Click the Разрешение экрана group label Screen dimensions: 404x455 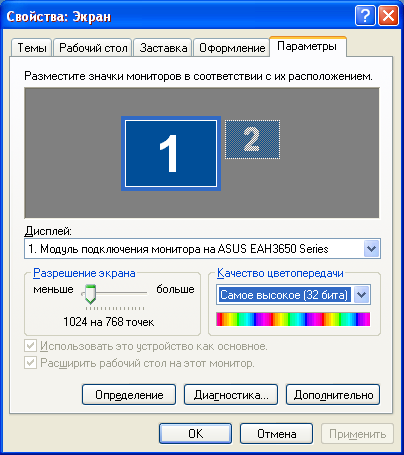pos(84,273)
